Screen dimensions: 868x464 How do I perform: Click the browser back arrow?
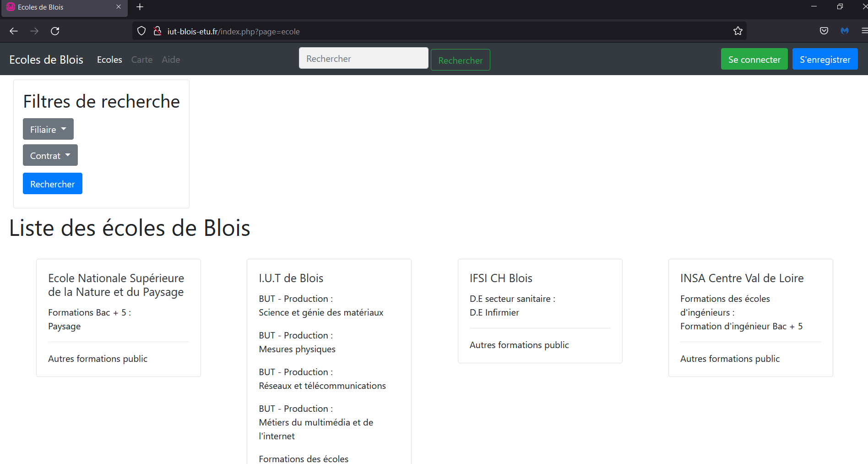tap(14, 31)
